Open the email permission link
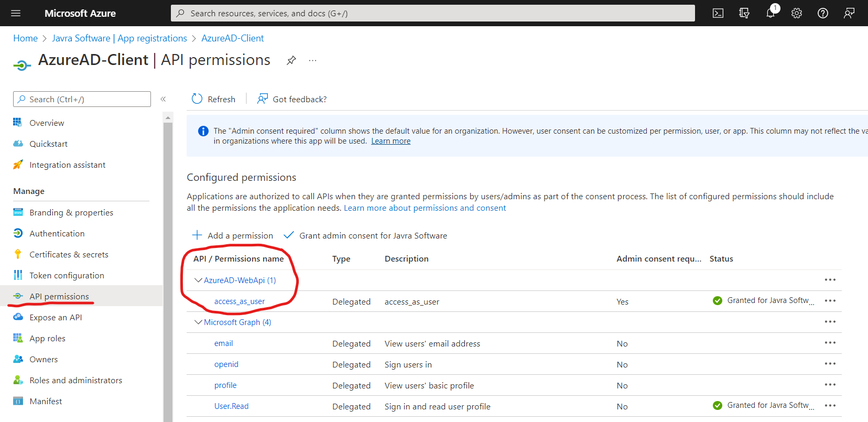Viewport: 868px width, 422px height. click(223, 343)
